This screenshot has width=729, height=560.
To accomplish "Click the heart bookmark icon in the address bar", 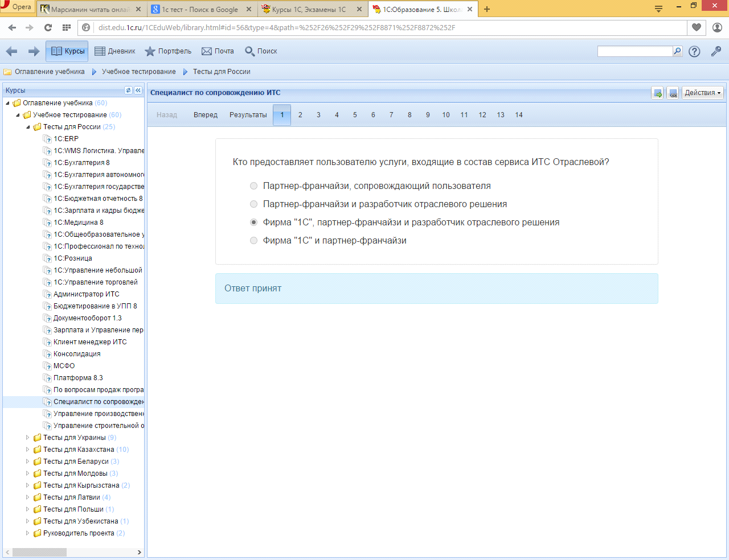I will click(x=697, y=27).
